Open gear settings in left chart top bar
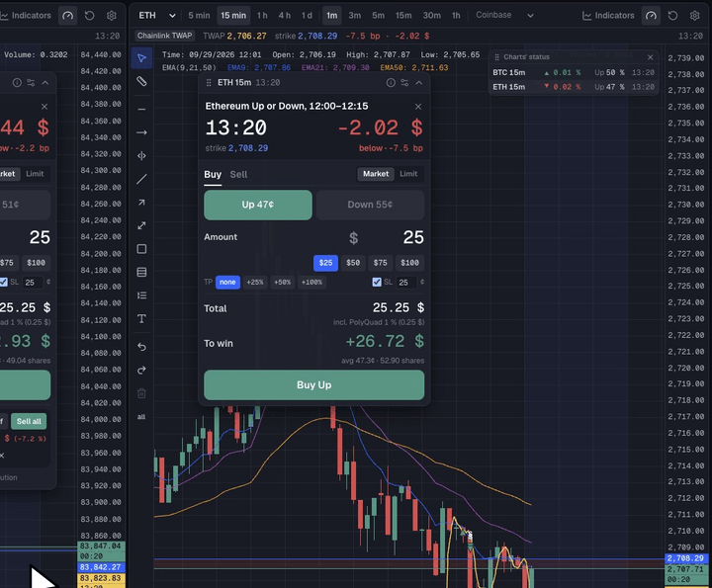 tap(111, 16)
